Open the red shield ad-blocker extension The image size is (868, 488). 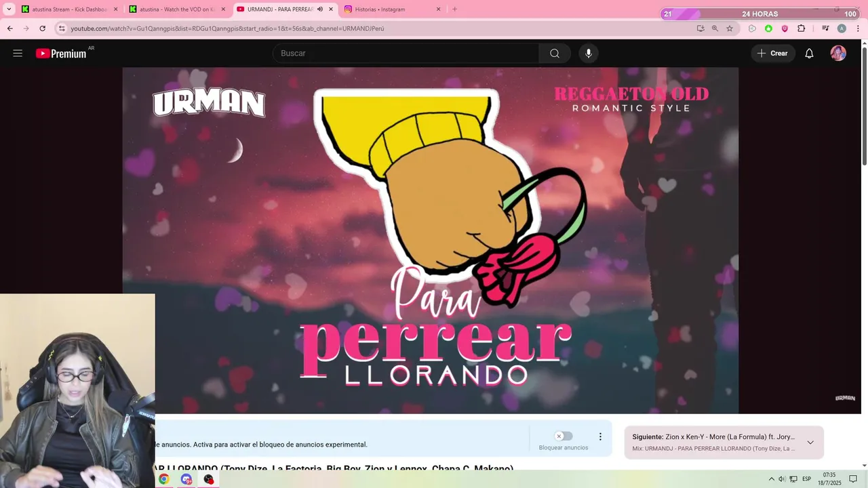[785, 28]
